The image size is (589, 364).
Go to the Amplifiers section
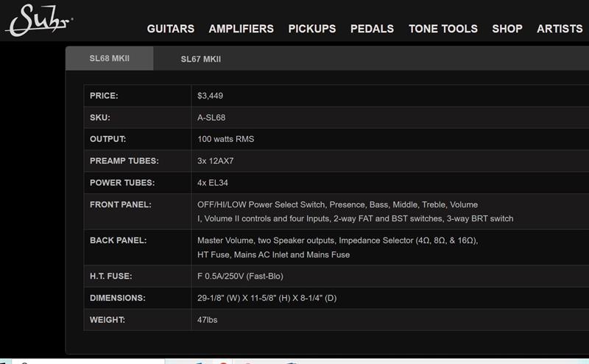tap(241, 29)
